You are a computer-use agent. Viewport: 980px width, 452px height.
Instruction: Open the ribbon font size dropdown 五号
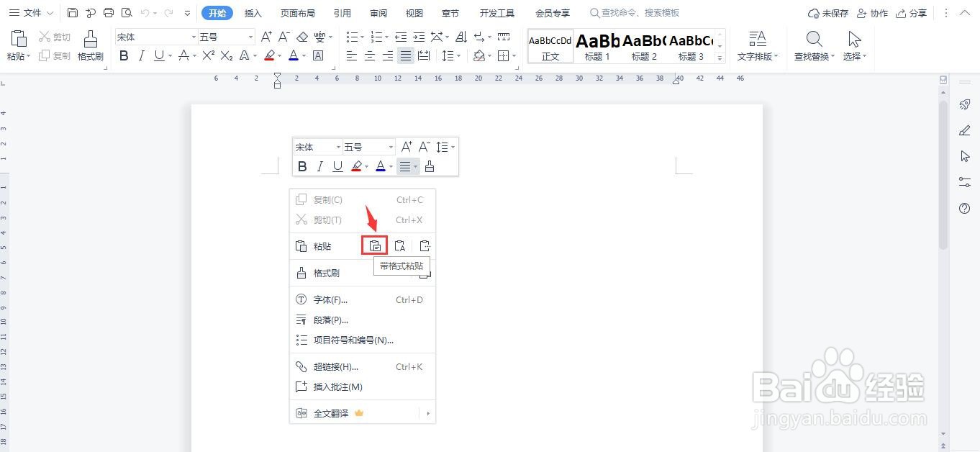[x=250, y=37]
